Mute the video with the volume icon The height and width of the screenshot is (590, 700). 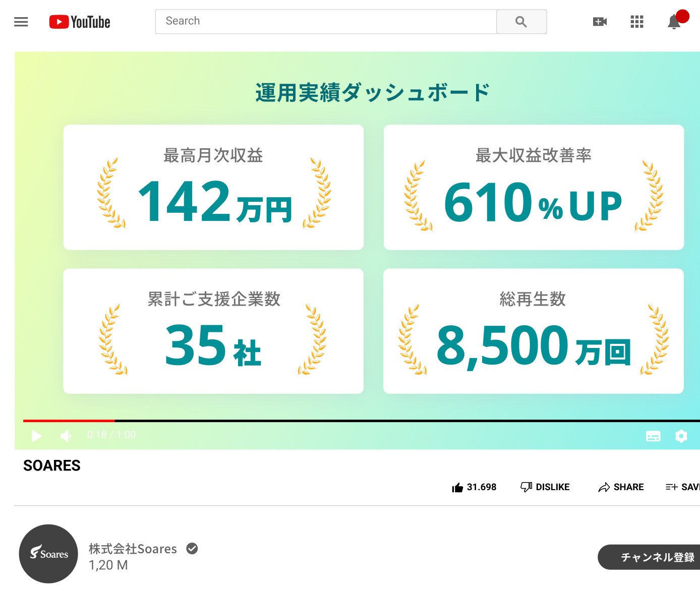[x=66, y=436]
